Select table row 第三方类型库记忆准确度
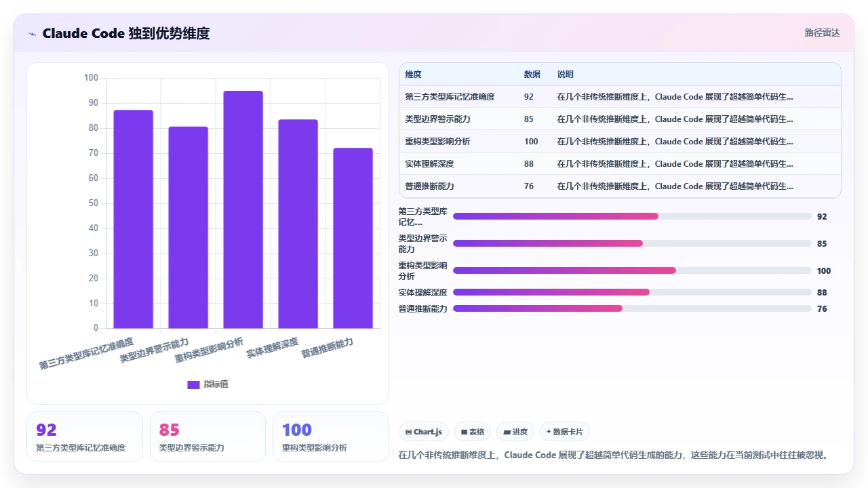 620,97
